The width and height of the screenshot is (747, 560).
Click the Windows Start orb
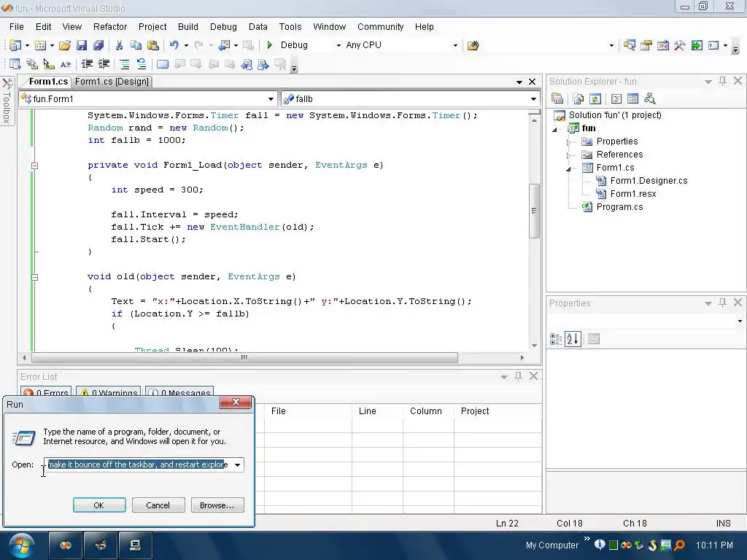(21, 545)
